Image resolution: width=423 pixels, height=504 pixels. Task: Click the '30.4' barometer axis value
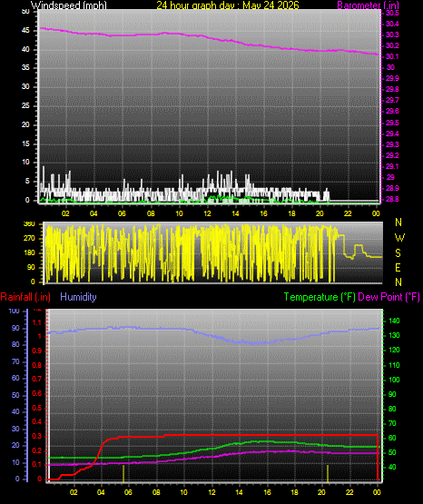(x=392, y=24)
